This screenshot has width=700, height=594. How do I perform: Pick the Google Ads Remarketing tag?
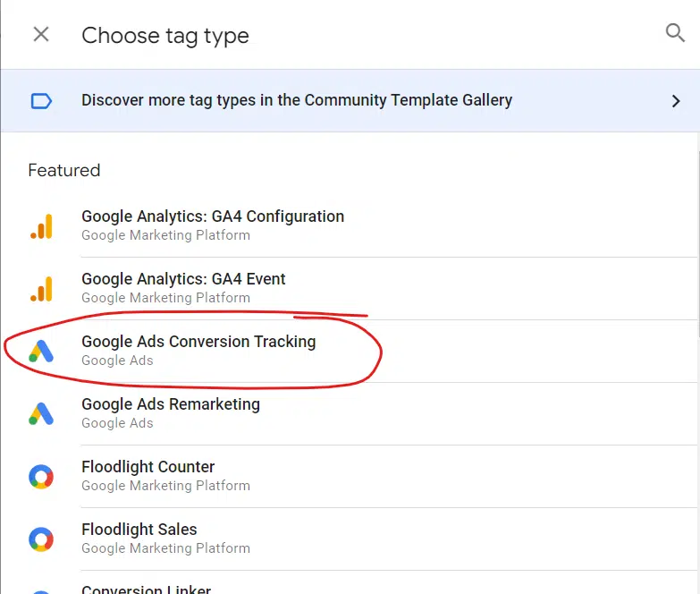(x=171, y=404)
